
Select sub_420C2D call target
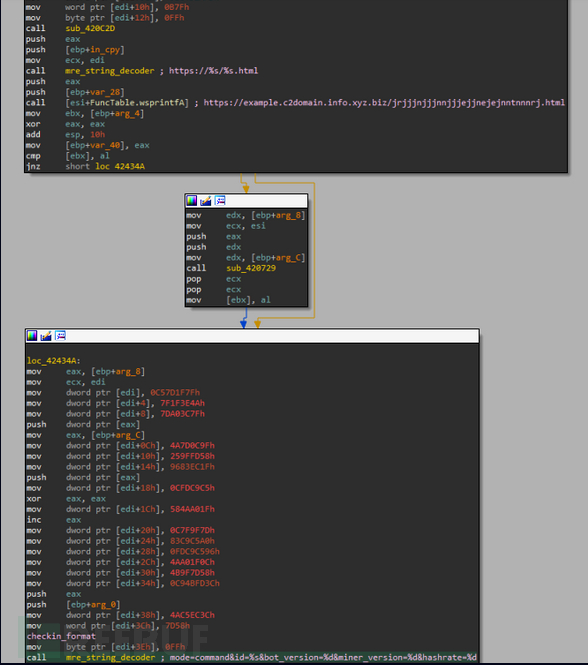pos(90,28)
